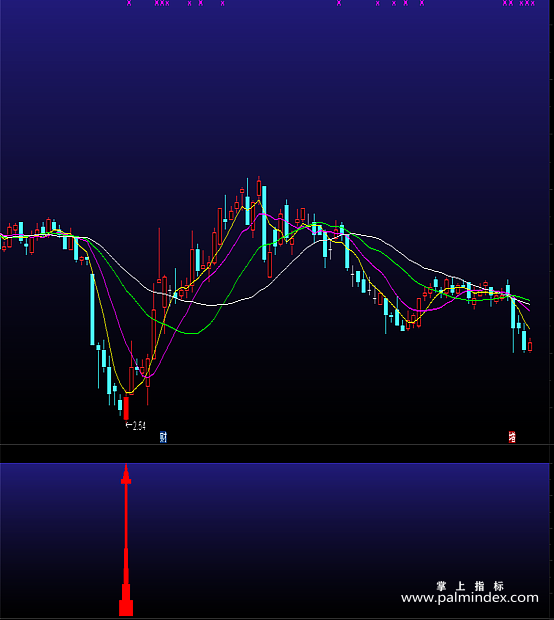
Task: Click the green moving average line at its trough
Action: 192,333
